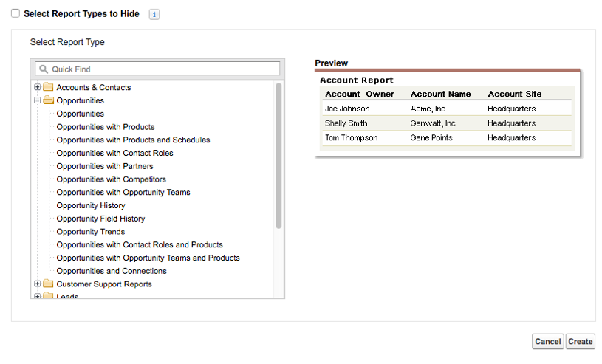Click the report type list scrollbar

click(278, 155)
